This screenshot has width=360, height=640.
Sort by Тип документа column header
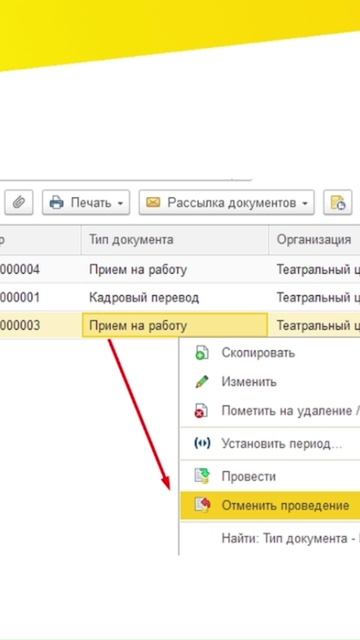click(x=175, y=240)
